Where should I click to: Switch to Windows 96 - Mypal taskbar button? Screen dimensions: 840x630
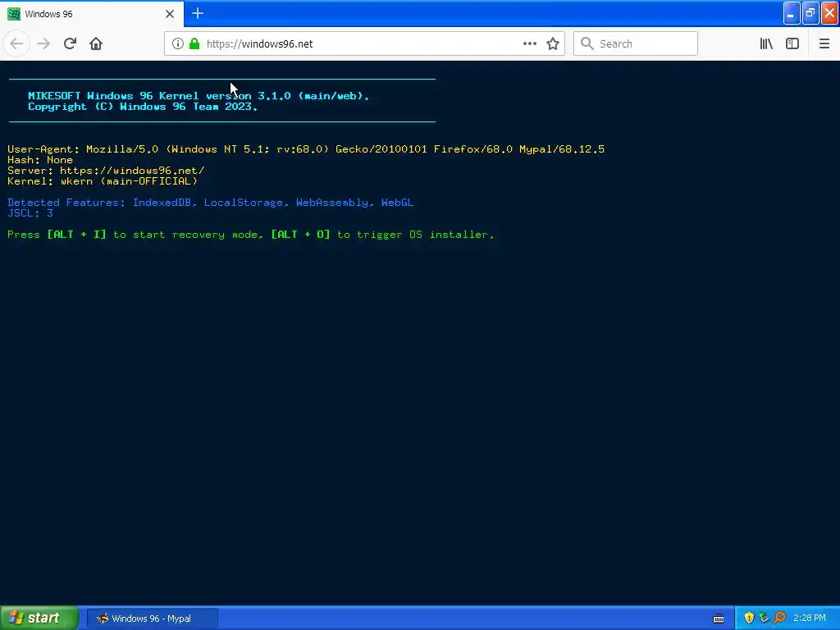click(x=152, y=619)
